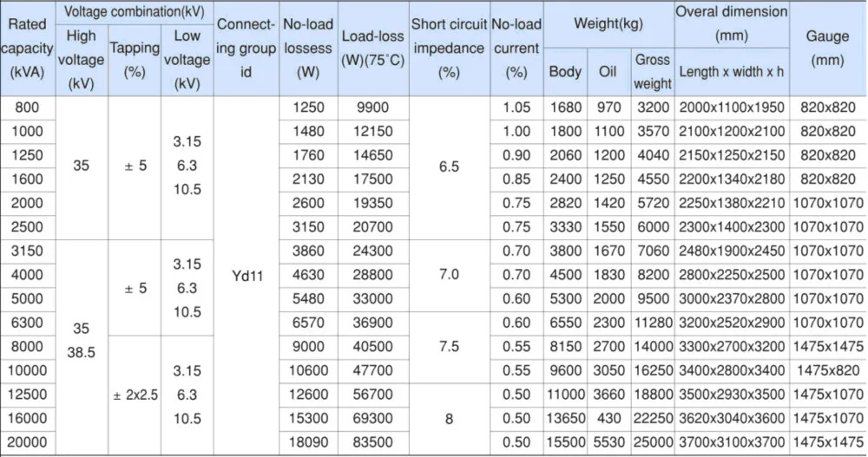Select the Connecting group id header
The image size is (868, 457).
(246, 49)
